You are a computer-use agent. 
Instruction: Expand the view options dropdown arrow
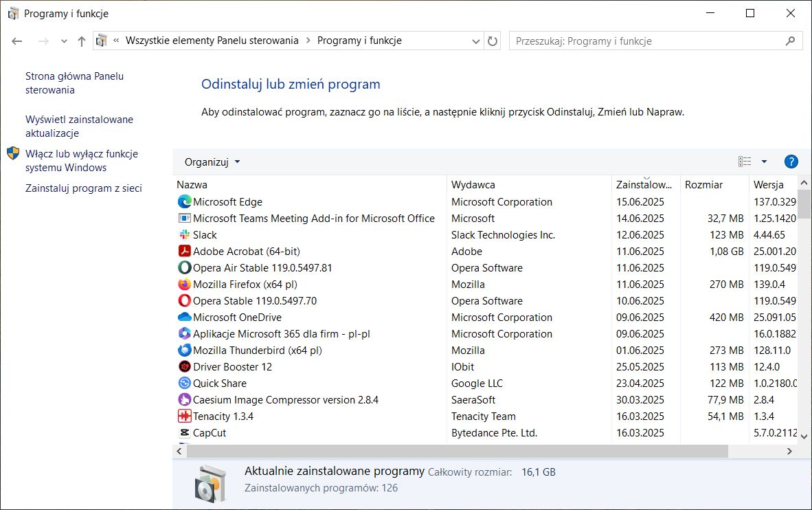point(764,162)
